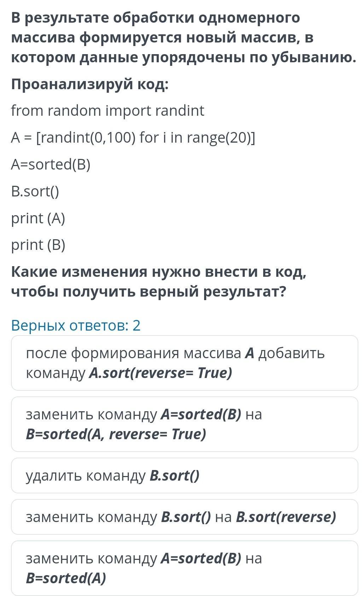Image resolution: width=364 pixels, height=596 pixels.
Task: Click the standalone 'A=sorted(B)' code line
Action: (x=51, y=165)
